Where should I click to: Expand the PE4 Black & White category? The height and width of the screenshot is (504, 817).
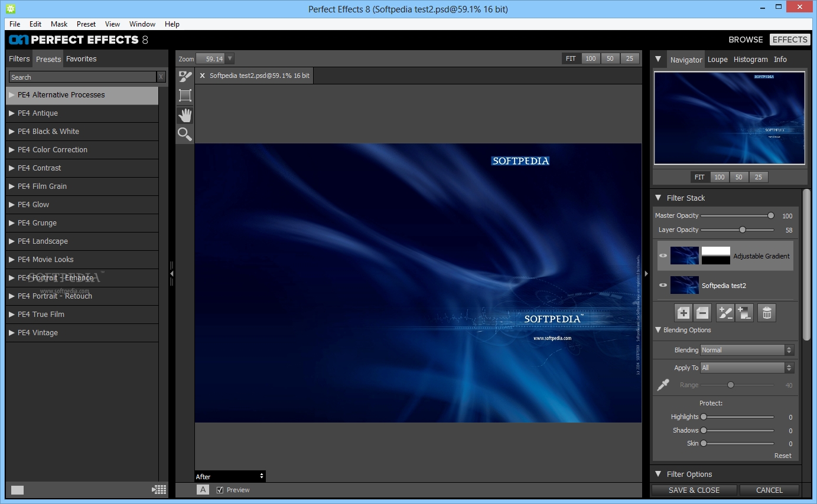point(12,131)
